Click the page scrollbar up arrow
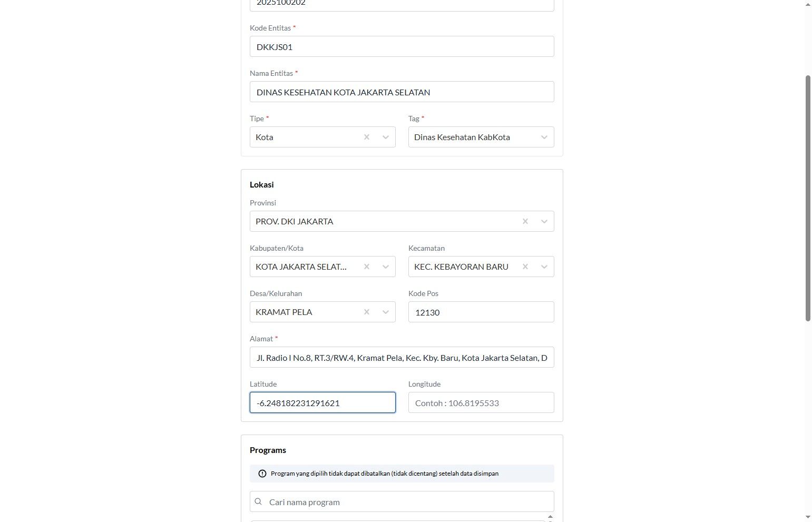 pos(808,4)
